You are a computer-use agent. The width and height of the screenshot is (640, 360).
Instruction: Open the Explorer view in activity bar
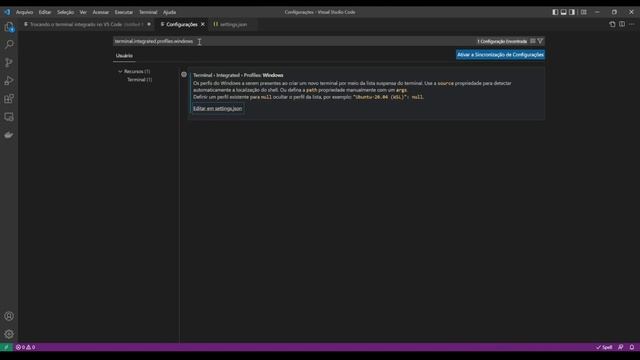point(9,27)
